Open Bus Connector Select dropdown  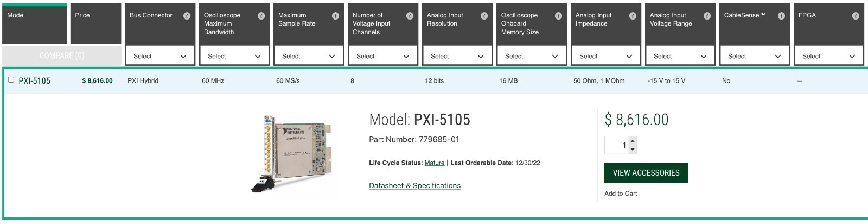[159, 56]
